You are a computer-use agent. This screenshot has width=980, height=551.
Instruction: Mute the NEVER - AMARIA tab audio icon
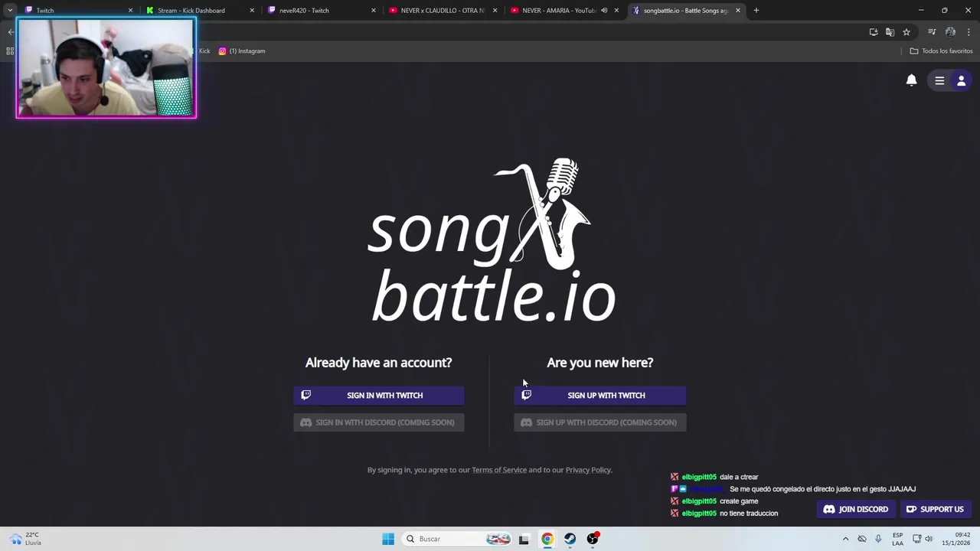[604, 11]
